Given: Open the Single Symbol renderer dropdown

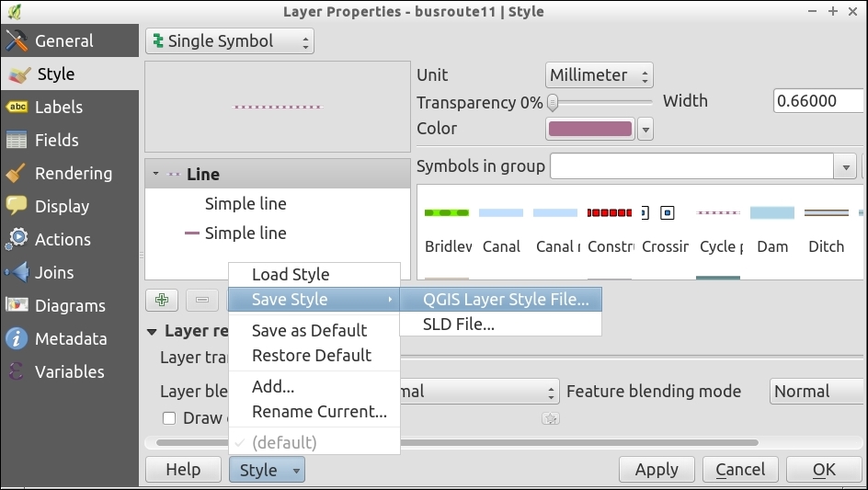Looking at the screenshot, I should [x=230, y=41].
